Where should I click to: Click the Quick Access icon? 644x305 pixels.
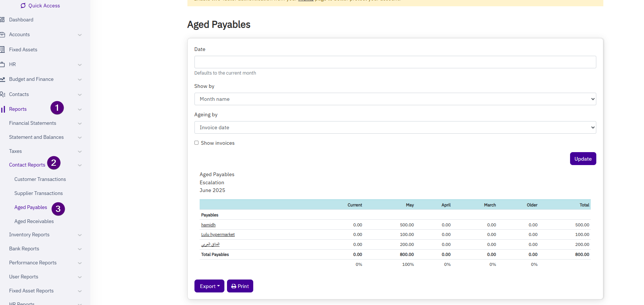[23, 6]
